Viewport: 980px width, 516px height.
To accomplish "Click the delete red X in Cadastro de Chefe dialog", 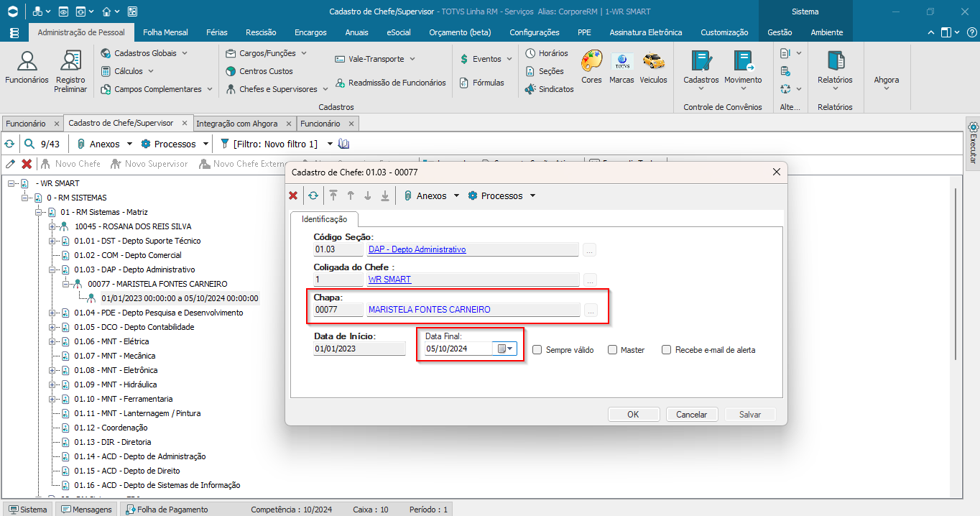I will [293, 195].
